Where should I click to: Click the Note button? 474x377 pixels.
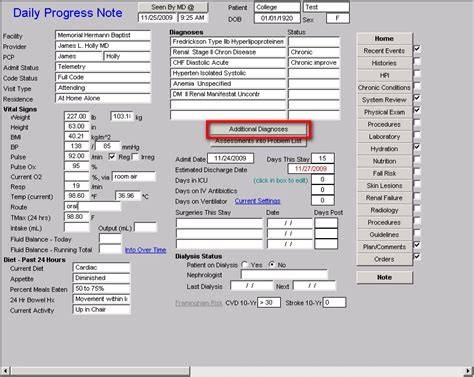click(x=384, y=277)
